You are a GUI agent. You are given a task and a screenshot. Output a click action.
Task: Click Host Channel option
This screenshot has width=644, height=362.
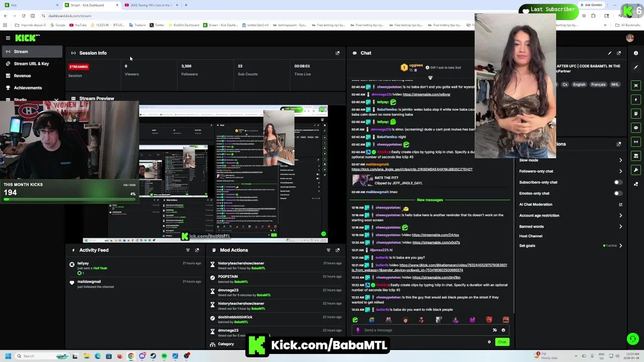(531, 236)
